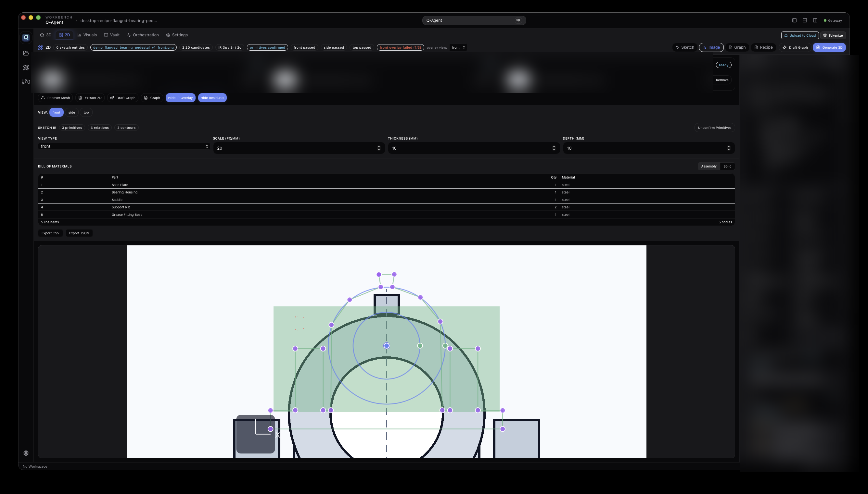868x494 pixels.
Task: Open the Q-Agent logo in the sidebar
Action: pos(26,38)
